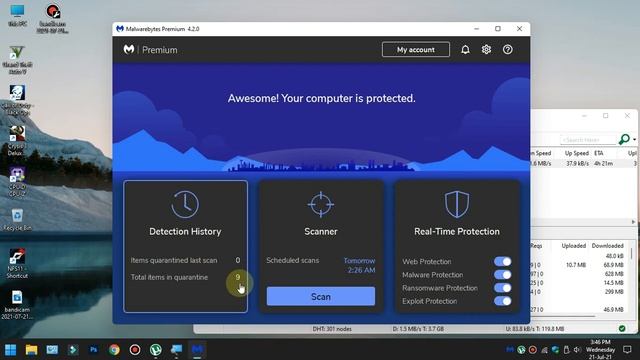Click the uTorrent search magnifier icon

[624, 140]
